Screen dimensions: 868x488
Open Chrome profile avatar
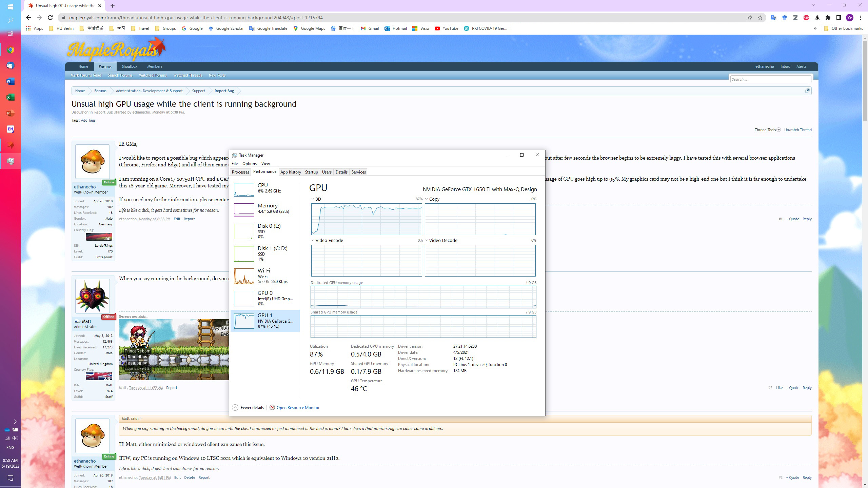click(x=850, y=18)
